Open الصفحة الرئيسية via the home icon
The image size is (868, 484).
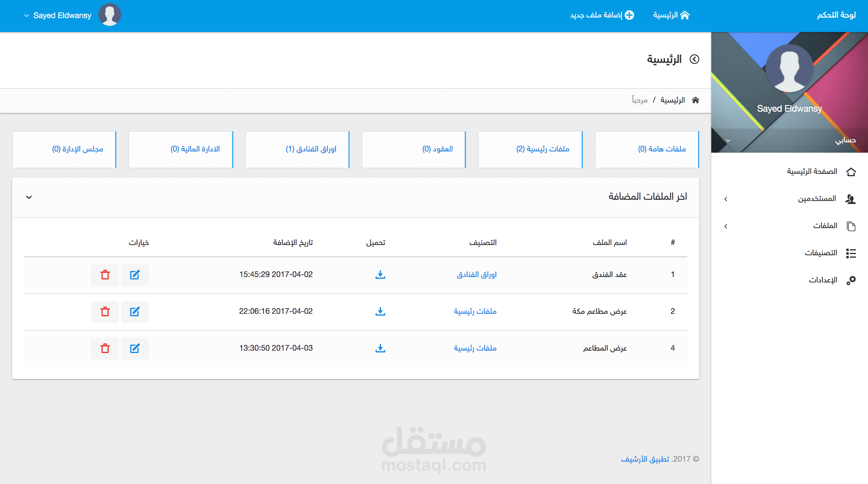tap(852, 172)
